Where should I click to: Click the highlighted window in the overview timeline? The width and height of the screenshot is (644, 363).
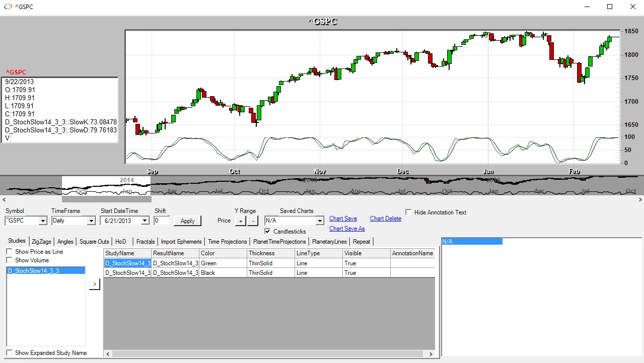pos(106,185)
